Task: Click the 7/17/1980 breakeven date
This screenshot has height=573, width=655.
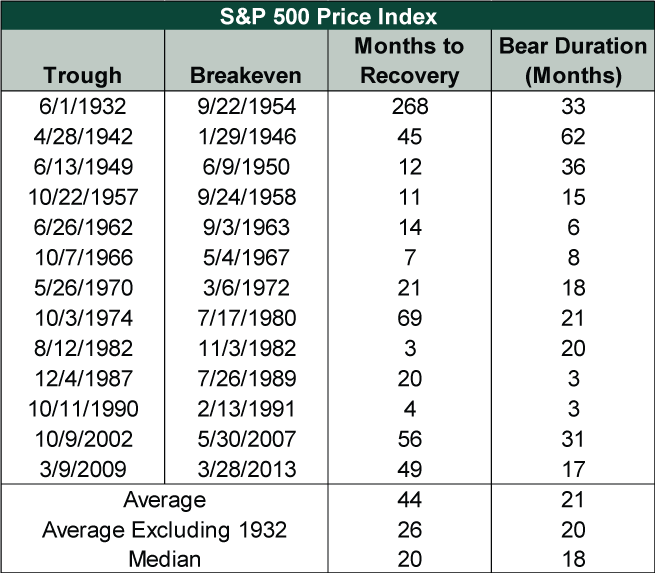Action: (x=243, y=317)
